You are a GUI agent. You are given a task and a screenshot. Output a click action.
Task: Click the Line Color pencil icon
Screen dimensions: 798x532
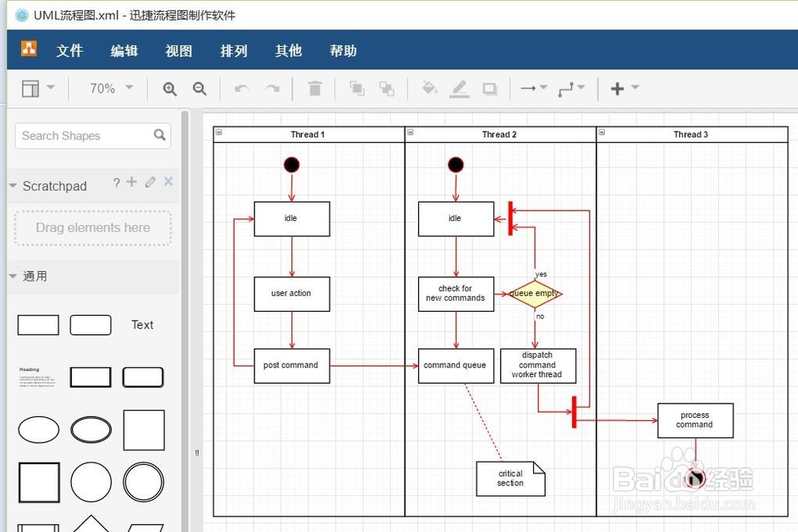[x=460, y=89]
